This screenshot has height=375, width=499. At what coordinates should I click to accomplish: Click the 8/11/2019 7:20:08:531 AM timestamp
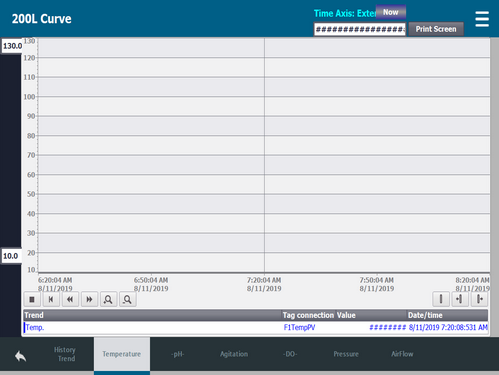[448, 327]
